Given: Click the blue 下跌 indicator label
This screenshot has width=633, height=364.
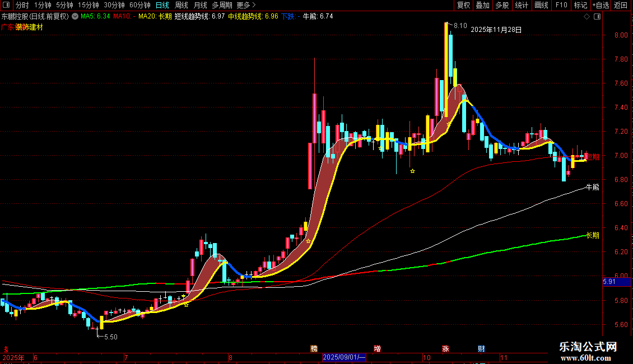Looking at the screenshot, I should pos(290,17).
